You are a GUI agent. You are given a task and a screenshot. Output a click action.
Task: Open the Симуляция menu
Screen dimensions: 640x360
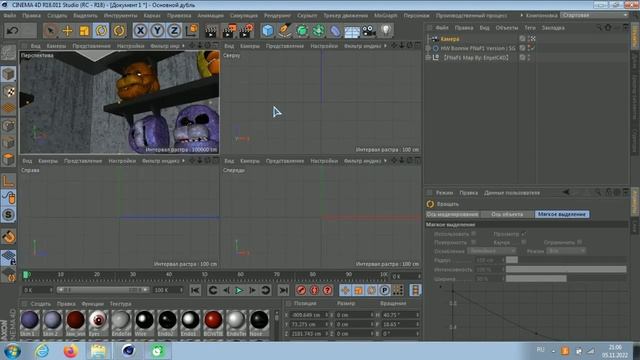244,16
